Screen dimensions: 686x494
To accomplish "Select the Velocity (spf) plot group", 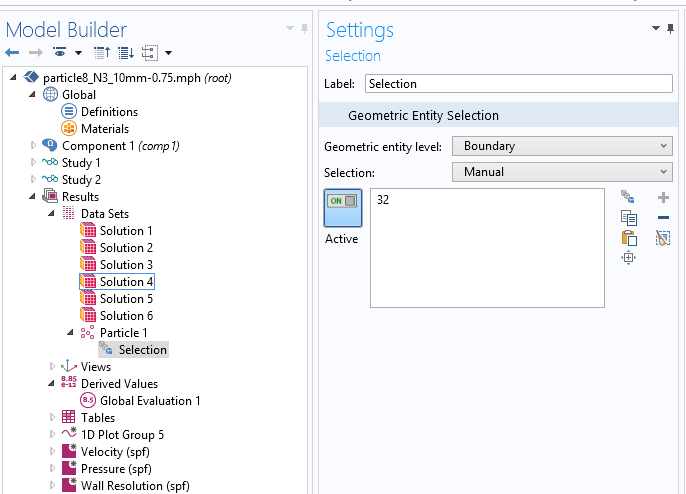I will coord(116,452).
